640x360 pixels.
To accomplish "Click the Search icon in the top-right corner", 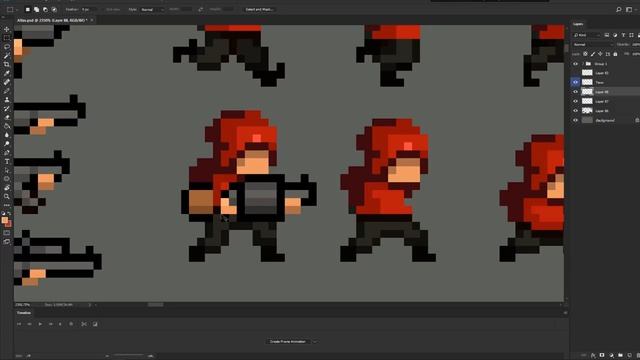I will tap(619, 9).
